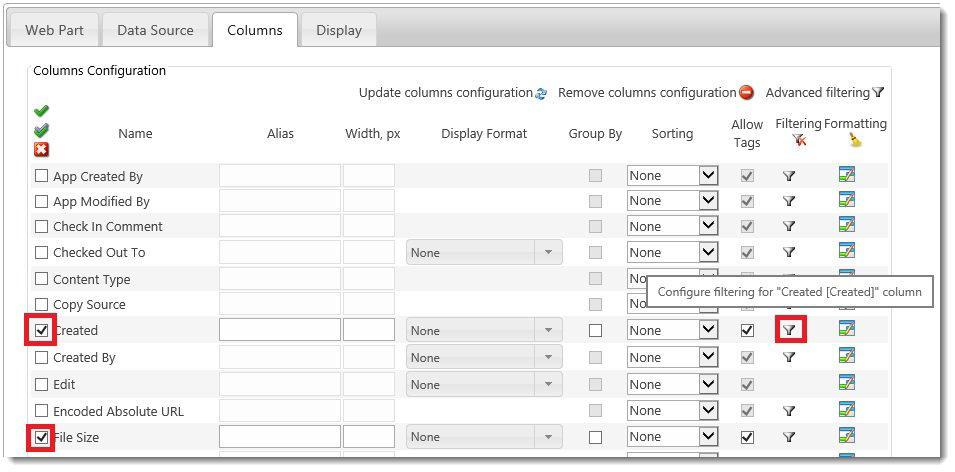Screen dimensions: 955x472
Task: Click red remove icon beside Remove columns configuration
Action: click(x=746, y=93)
